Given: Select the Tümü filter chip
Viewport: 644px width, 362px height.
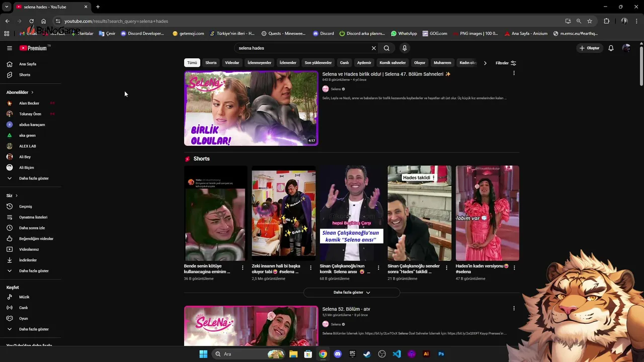Looking at the screenshot, I should 192,63.
